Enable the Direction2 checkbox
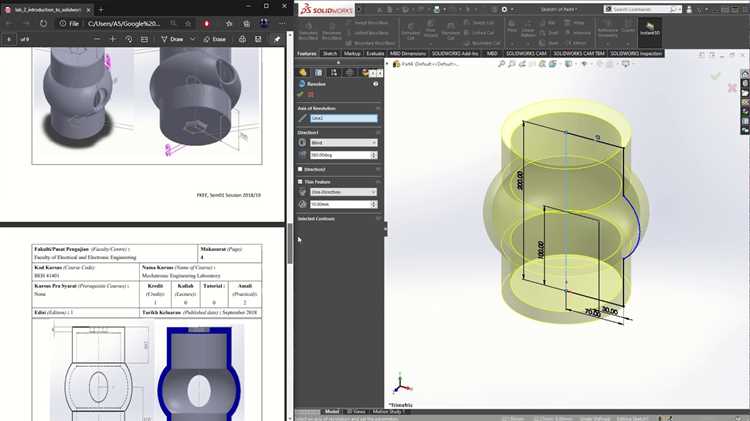This screenshot has height=421, width=750. click(300, 169)
